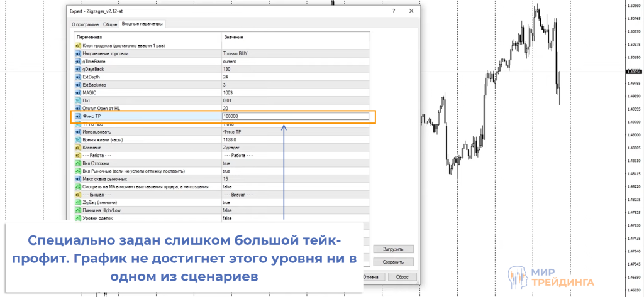Toggle 'Вкл Отложки' true value
This screenshot has width=644, height=297.
(226, 163)
